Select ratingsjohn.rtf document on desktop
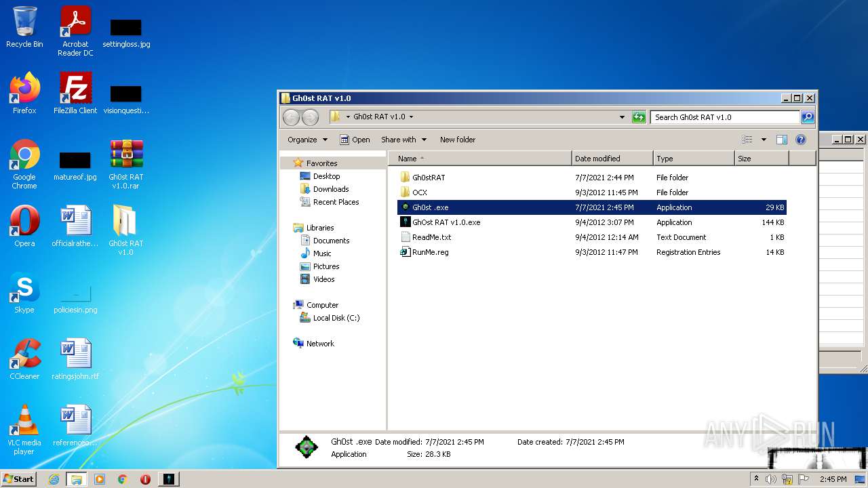 pos(75,359)
